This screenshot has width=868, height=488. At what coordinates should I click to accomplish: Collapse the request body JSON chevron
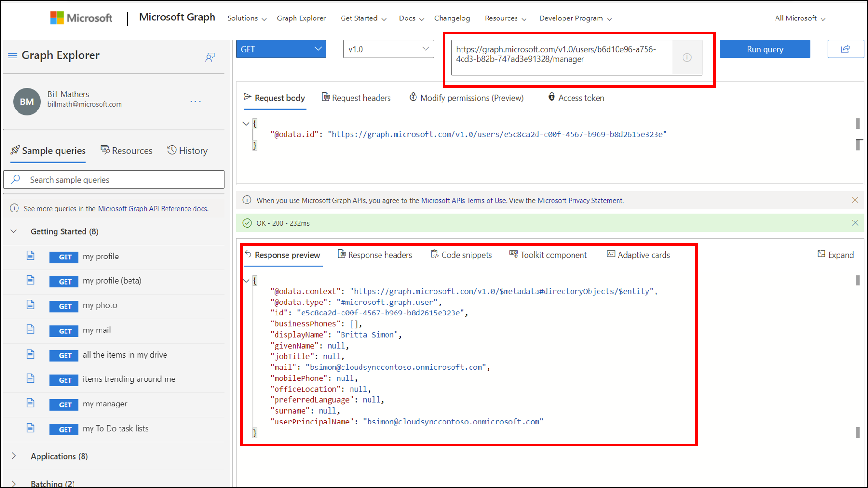pyautogui.click(x=246, y=124)
